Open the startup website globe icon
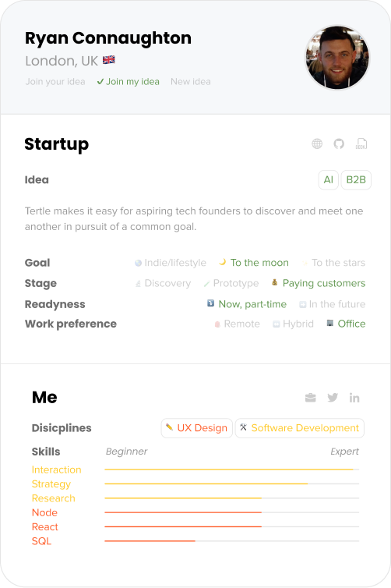The width and height of the screenshot is (391, 588). tap(317, 143)
